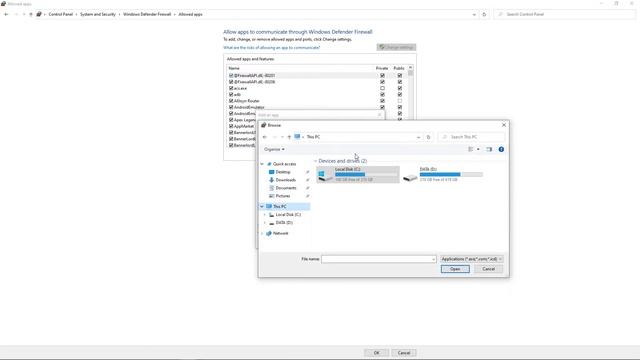Expand the Browse address bar dropdown
Viewport: 640px width, 360px height.
pos(418,137)
